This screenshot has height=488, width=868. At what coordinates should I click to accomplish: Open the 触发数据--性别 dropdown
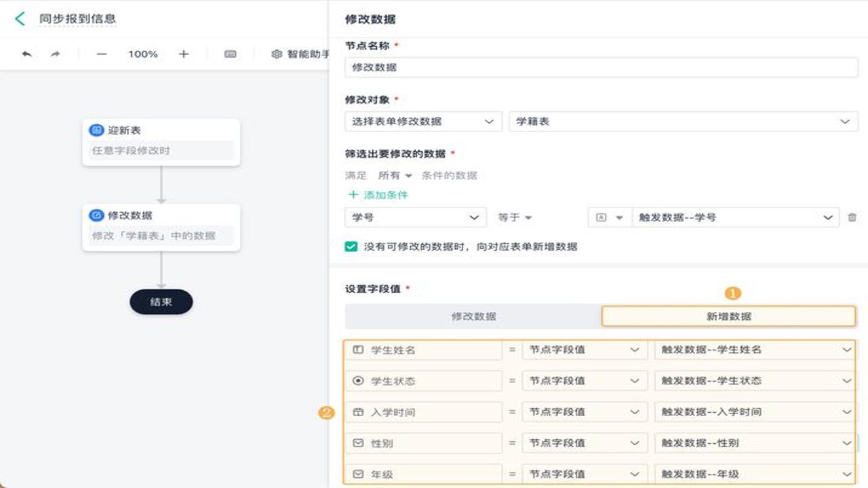pyautogui.click(x=754, y=443)
